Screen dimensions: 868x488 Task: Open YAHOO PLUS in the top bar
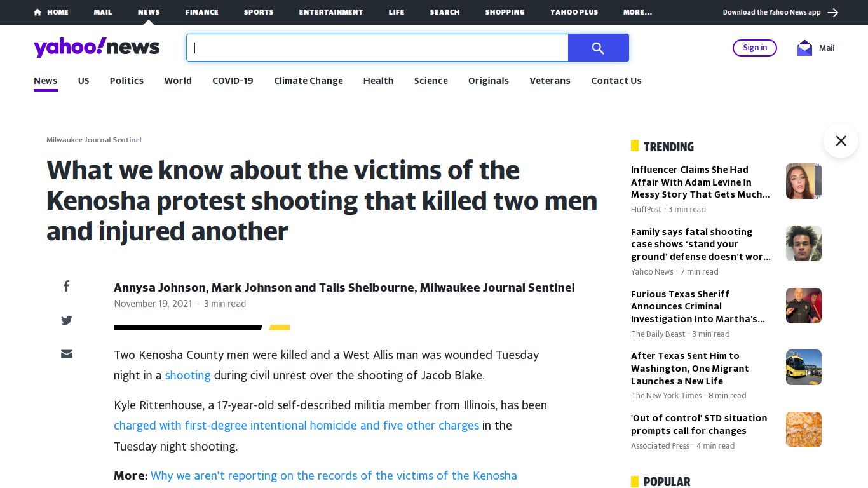point(574,12)
